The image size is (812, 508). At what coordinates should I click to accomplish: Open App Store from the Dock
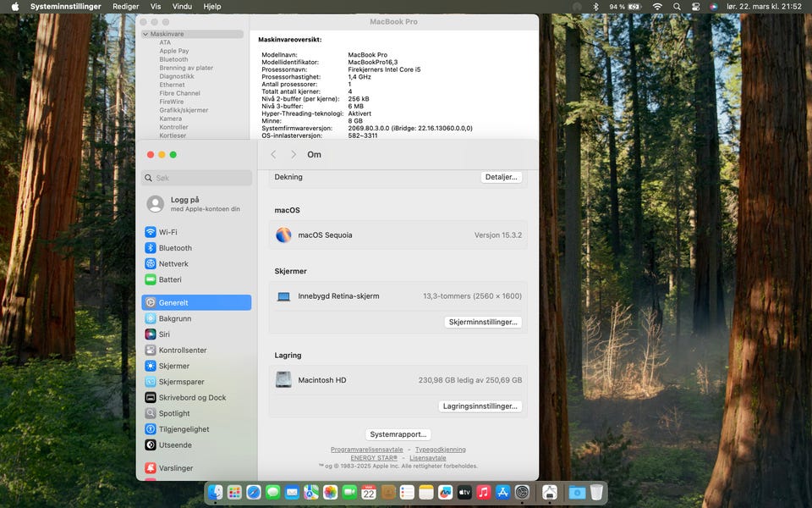pyautogui.click(x=502, y=492)
